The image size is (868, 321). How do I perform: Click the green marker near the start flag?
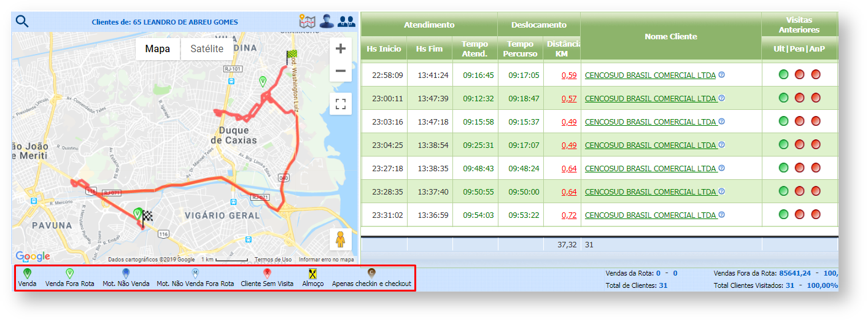pos(263,81)
